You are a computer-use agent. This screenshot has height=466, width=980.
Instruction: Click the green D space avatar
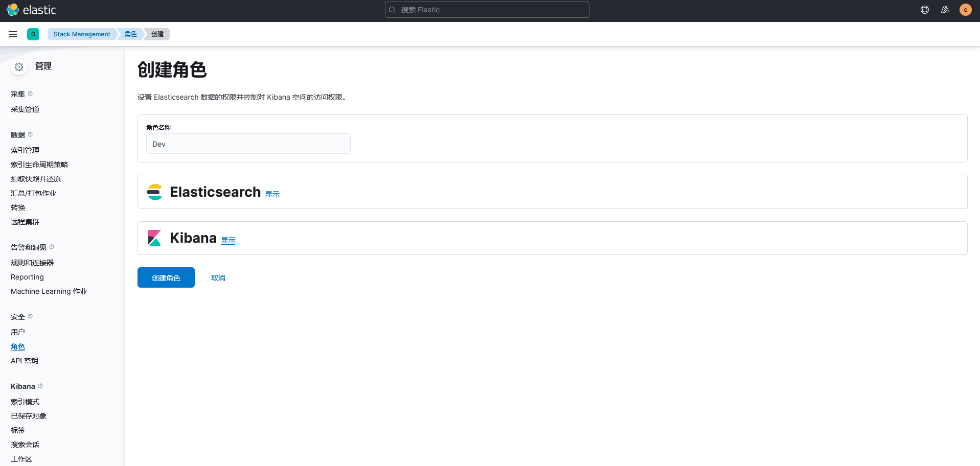click(33, 34)
